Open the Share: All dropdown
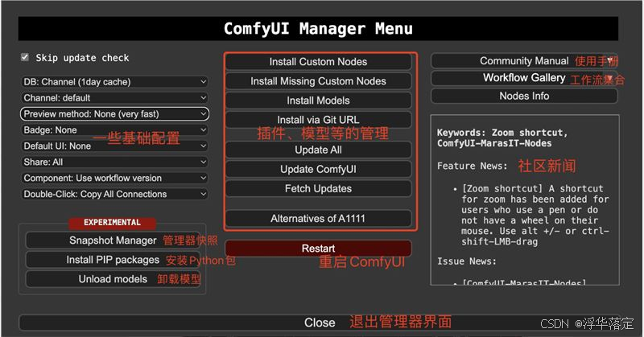This screenshot has width=644, height=337. 114,162
